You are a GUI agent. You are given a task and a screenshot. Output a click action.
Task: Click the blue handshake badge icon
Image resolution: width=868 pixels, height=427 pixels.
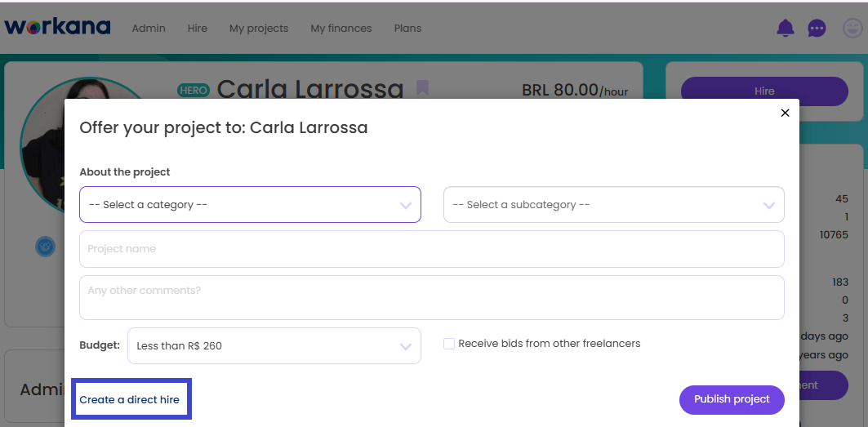tap(46, 247)
